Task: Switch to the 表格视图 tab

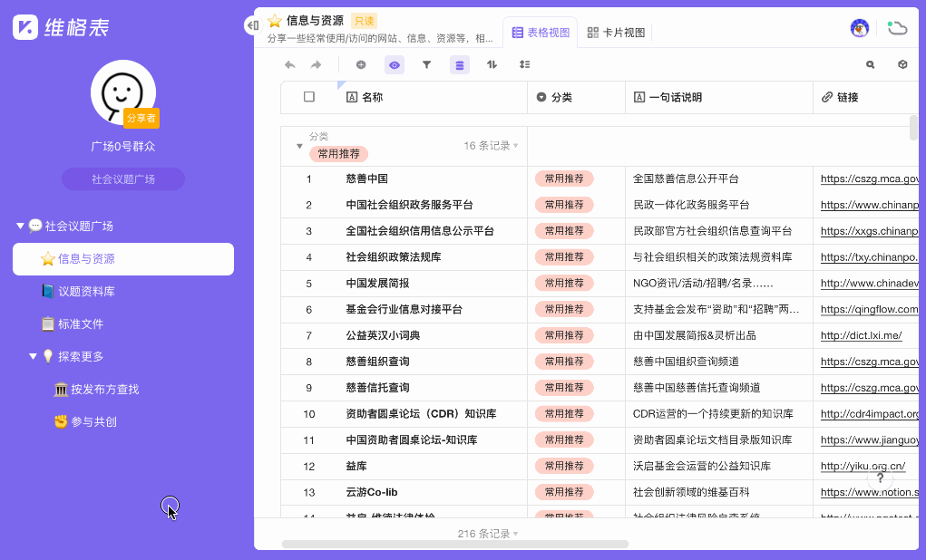Action: (541, 33)
